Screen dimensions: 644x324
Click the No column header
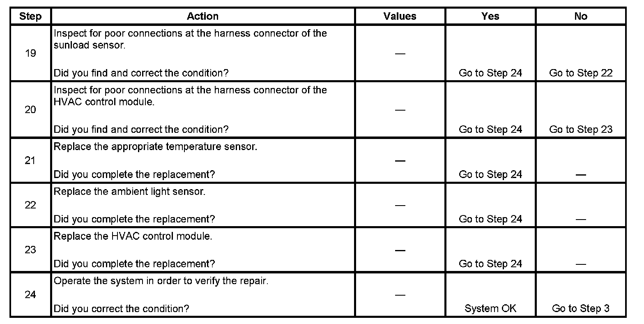pos(581,16)
